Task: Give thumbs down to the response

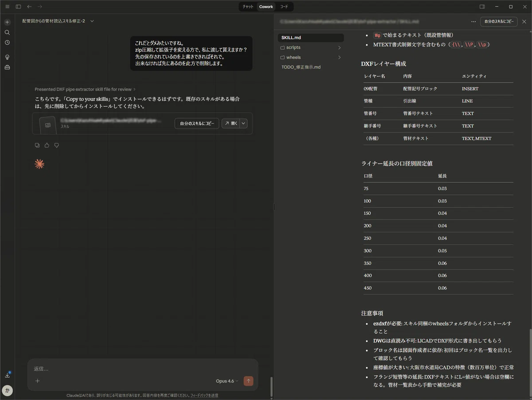Action: coord(57,145)
